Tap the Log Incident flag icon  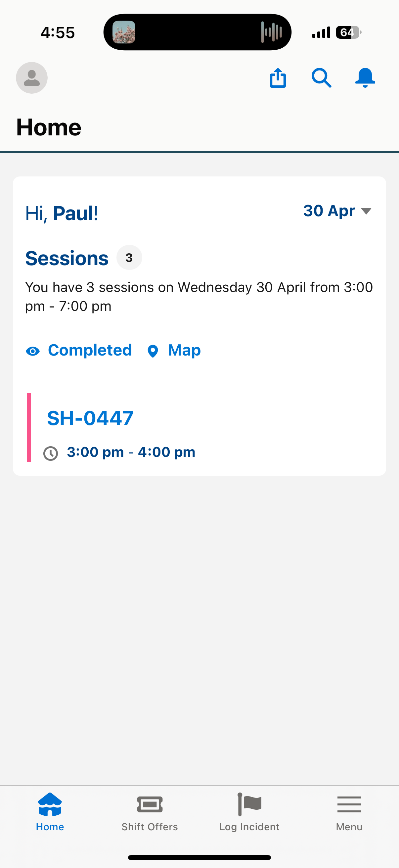pos(249,804)
